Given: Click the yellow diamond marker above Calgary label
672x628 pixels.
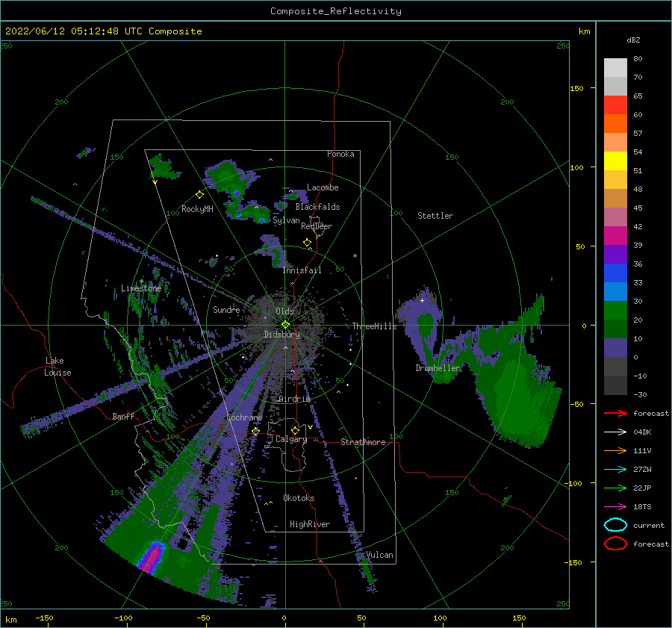Looking at the screenshot, I should 295,430.
